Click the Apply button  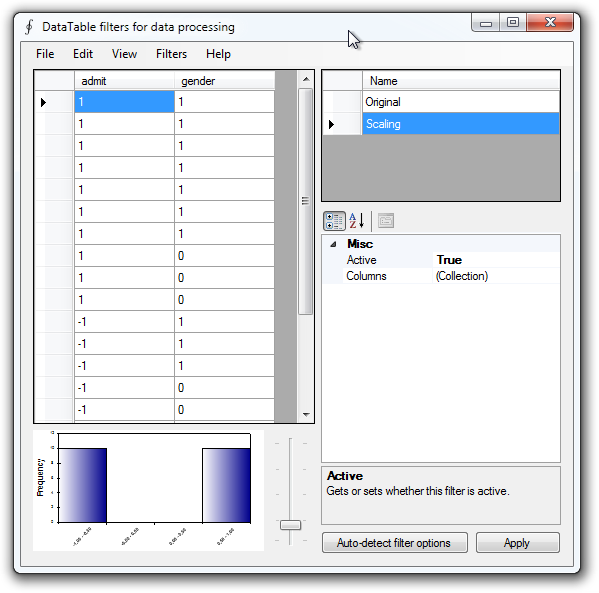(x=518, y=543)
